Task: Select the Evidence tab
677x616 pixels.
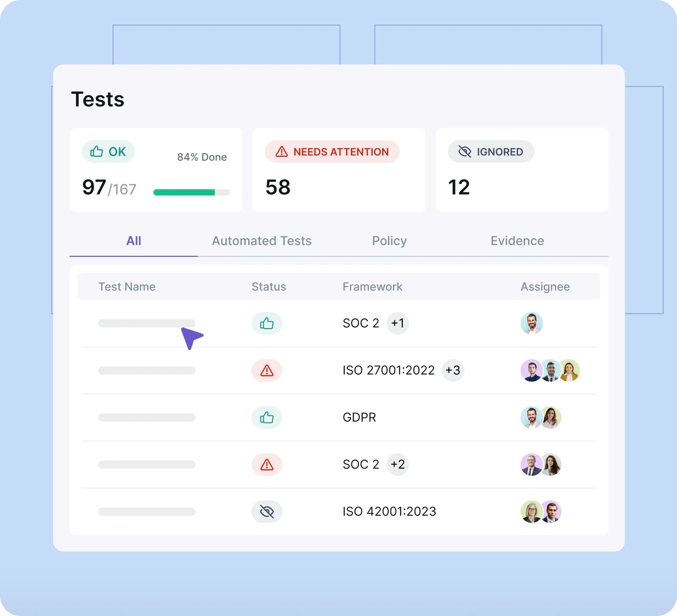Action: [517, 241]
